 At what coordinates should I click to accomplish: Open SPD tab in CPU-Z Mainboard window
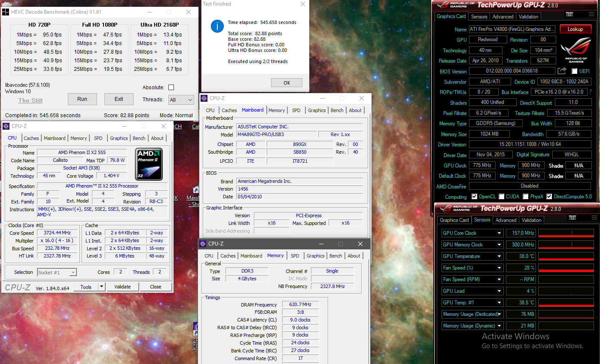[296, 110]
